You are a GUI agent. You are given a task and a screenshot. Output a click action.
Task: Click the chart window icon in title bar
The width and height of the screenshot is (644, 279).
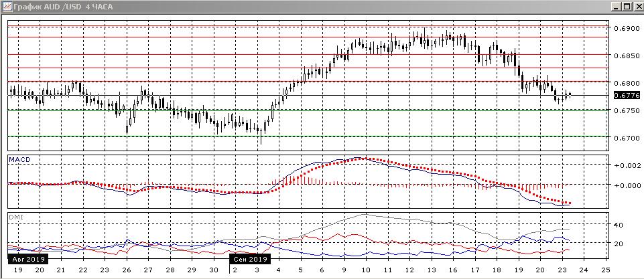7,7
